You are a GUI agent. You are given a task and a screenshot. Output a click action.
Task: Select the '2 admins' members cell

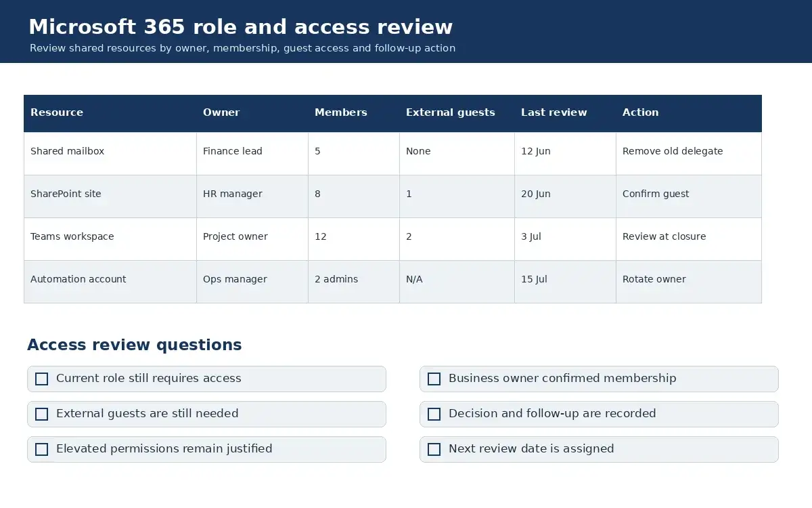pos(354,281)
